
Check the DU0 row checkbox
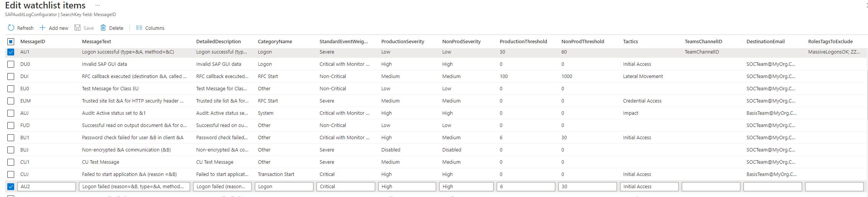coord(11,64)
